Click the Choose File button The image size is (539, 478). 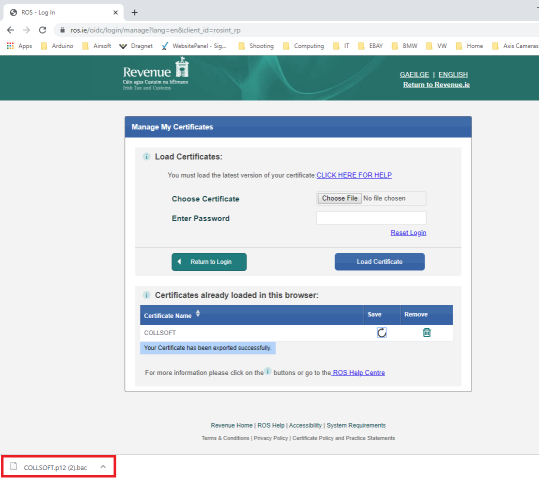click(x=340, y=198)
